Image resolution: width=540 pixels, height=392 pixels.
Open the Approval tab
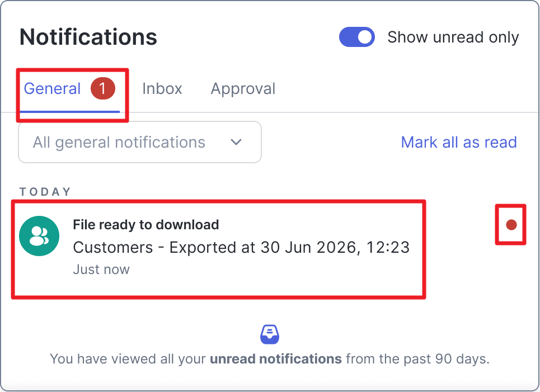tap(243, 89)
